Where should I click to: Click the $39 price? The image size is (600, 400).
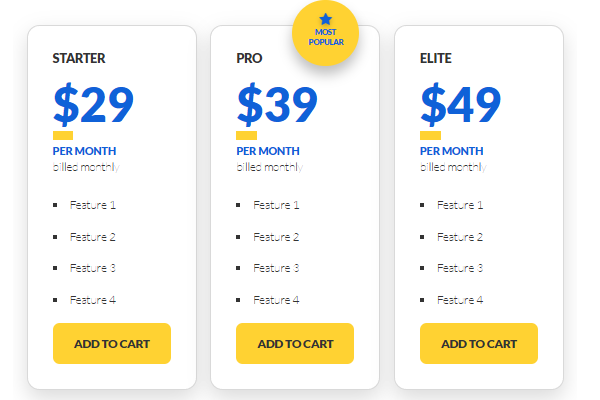click(x=277, y=103)
